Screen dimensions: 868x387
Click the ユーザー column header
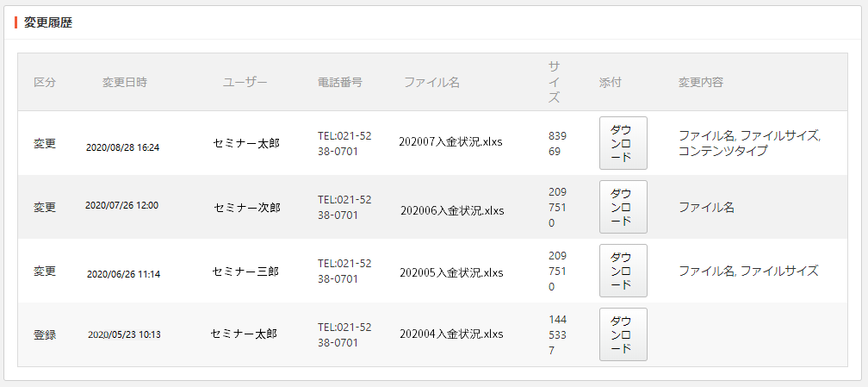pos(245,83)
